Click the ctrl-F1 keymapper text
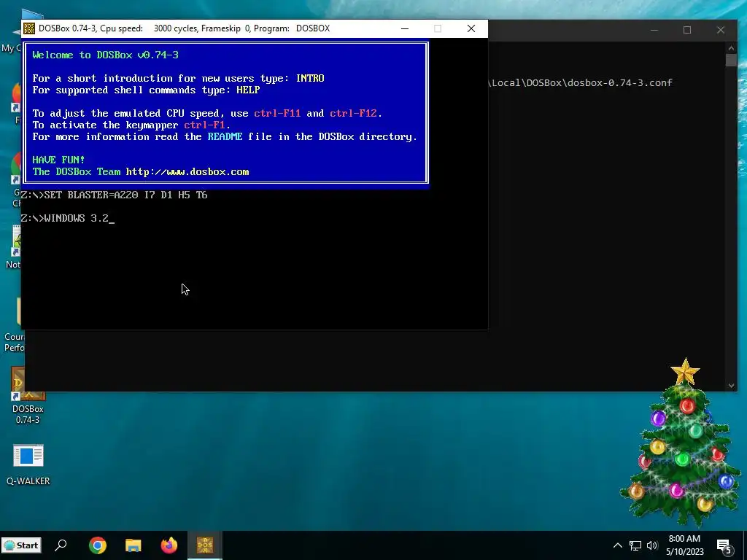This screenshot has width=747, height=560. point(204,125)
